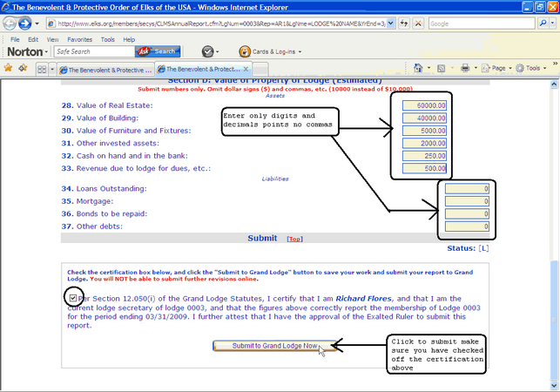The image size is (560, 392).
Task: Click the Value of Real Estate field
Action: pos(422,105)
